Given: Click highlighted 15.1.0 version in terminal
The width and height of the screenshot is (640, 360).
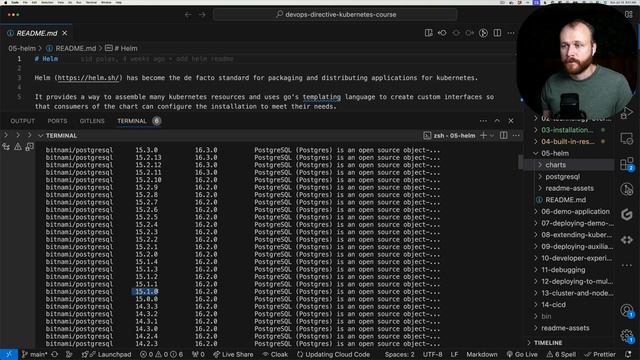Looking at the screenshot, I should [x=146, y=291].
